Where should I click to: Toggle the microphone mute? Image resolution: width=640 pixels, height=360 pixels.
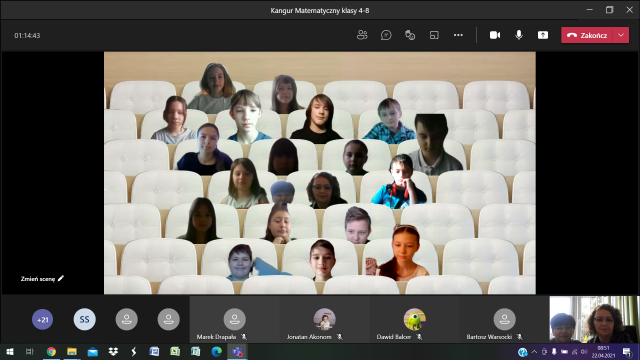pyautogui.click(x=519, y=35)
